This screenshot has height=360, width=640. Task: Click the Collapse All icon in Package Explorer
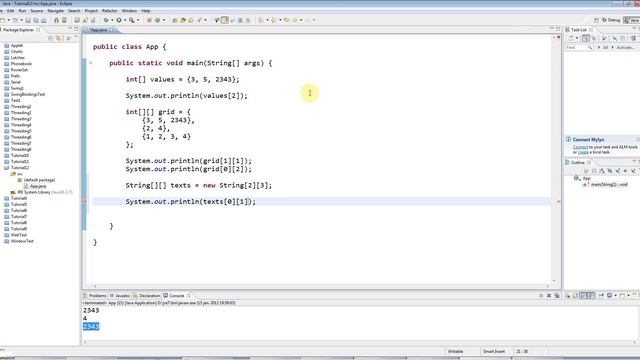(51, 38)
